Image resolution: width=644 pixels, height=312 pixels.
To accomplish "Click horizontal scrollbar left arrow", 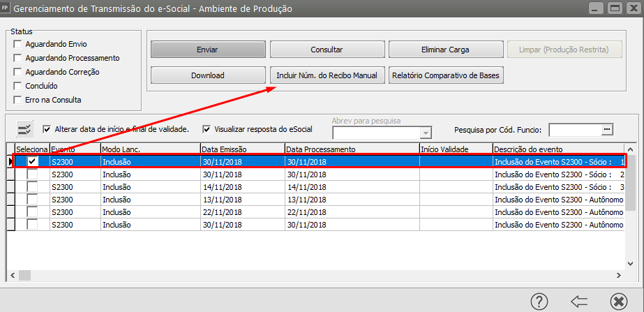I will tap(13, 275).
